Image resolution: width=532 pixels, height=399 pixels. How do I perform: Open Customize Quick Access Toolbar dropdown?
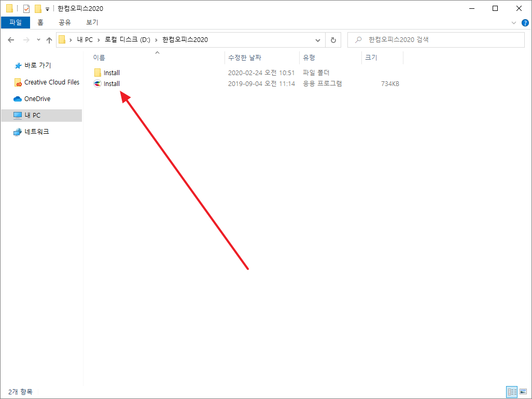pyautogui.click(x=47, y=9)
